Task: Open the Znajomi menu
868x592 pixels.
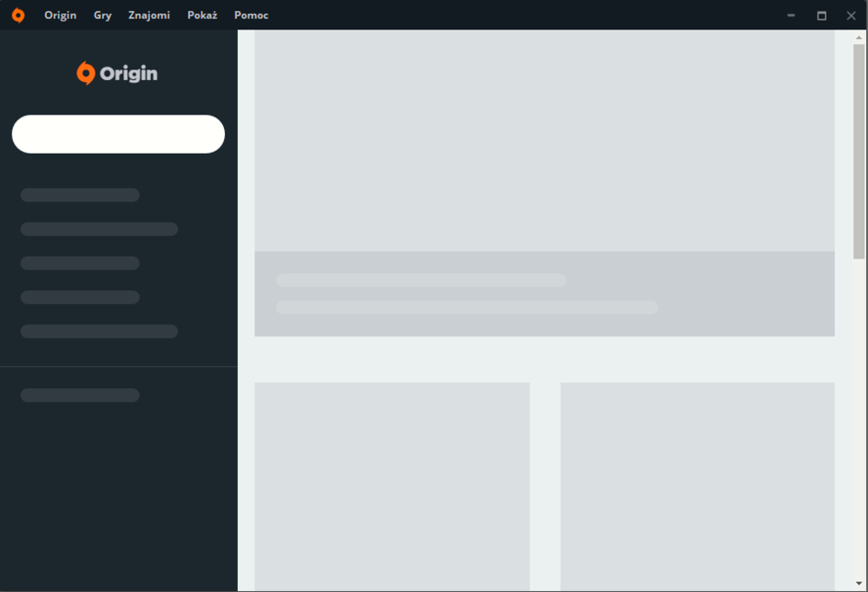Action: 149,16
